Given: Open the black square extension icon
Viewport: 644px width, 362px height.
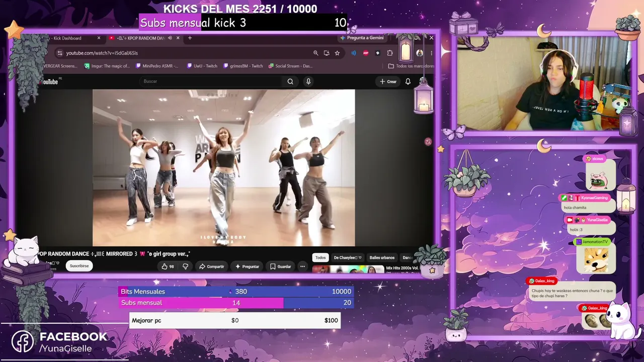Looking at the screenshot, I should pyautogui.click(x=378, y=53).
